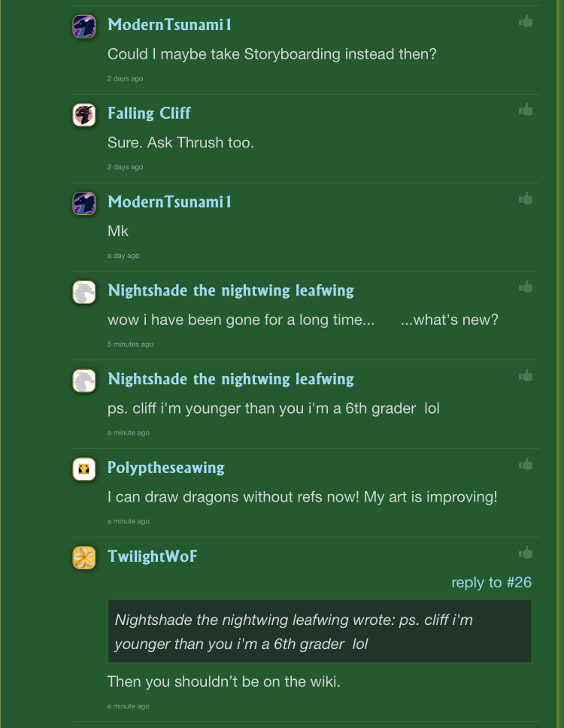Click thumbs-up on ModernTsunami1's "Mk" comment
The width and height of the screenshot is (564, 728).
coord(526,199)
